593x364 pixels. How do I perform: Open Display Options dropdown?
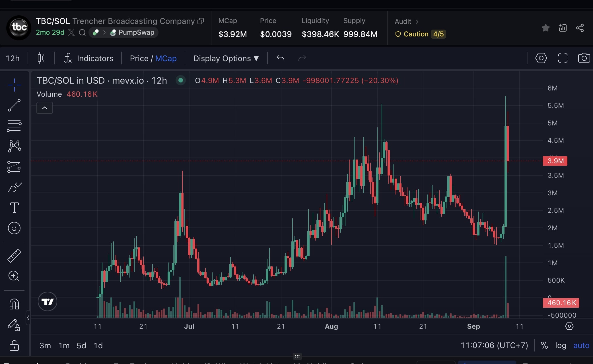[226, 58]
